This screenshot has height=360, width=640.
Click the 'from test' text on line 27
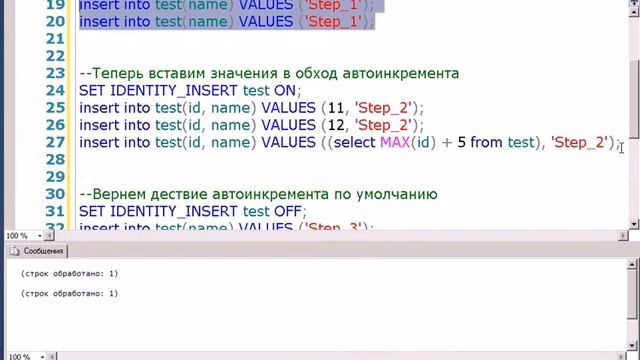(502, 142)
